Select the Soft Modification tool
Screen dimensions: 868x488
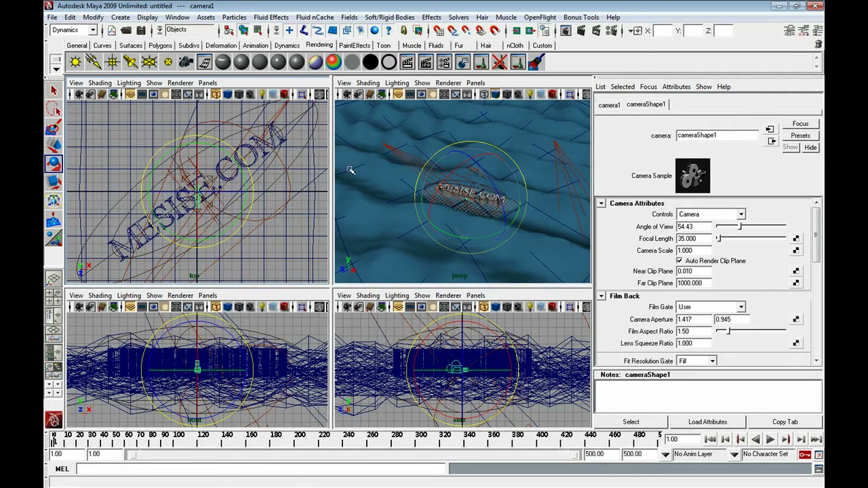(54, 218)
